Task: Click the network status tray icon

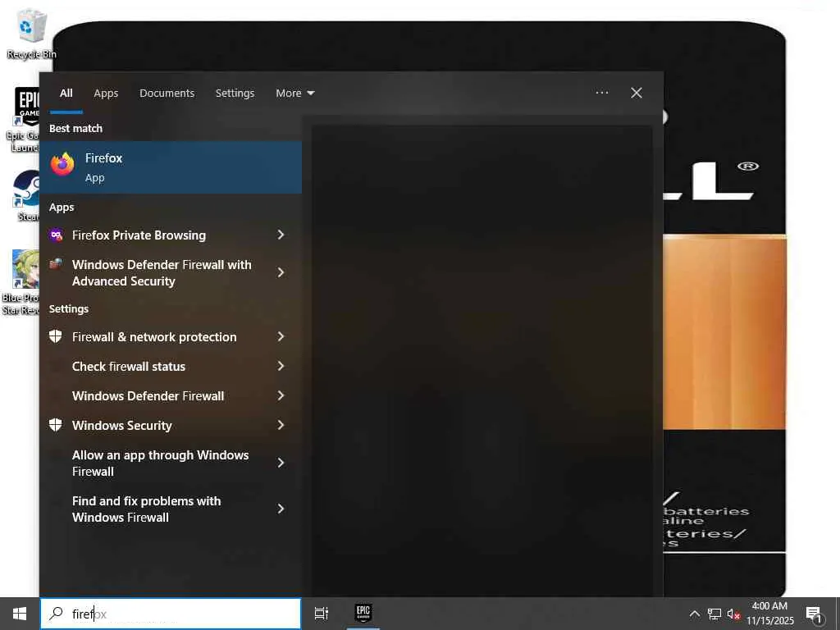Action: 714,614
